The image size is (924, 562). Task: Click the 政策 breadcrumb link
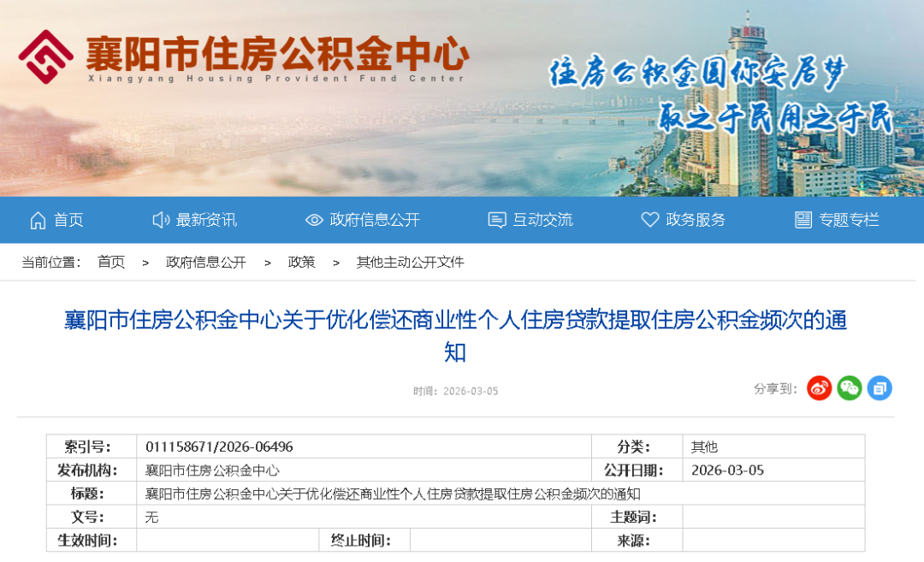click(301, 263)
